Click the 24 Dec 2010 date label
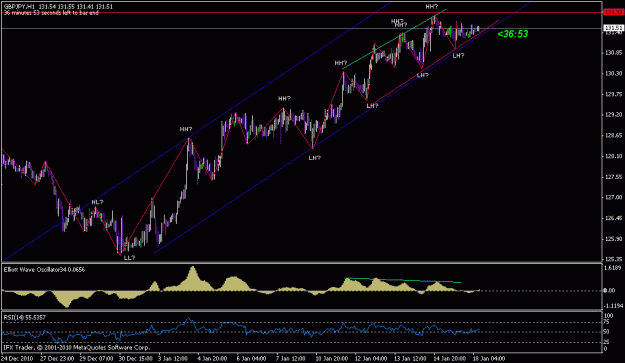Image resolution: width=625 pixels, height=363 pixels. (x=17, y=359)
